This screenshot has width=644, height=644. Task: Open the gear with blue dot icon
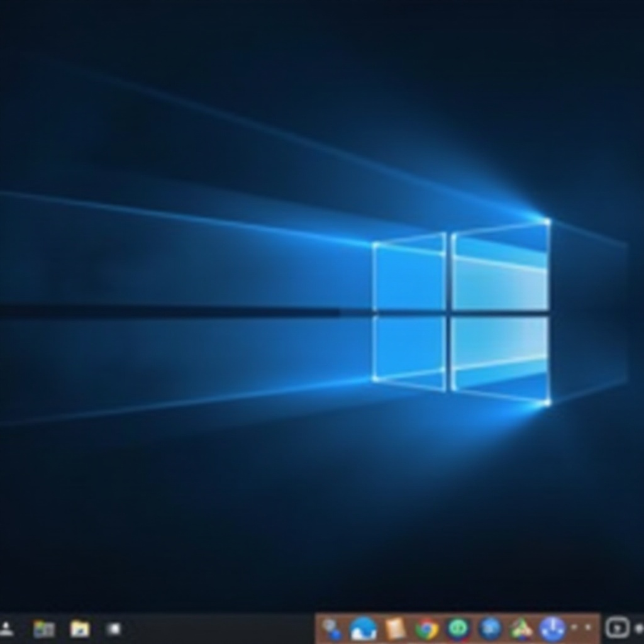[332, 629]
